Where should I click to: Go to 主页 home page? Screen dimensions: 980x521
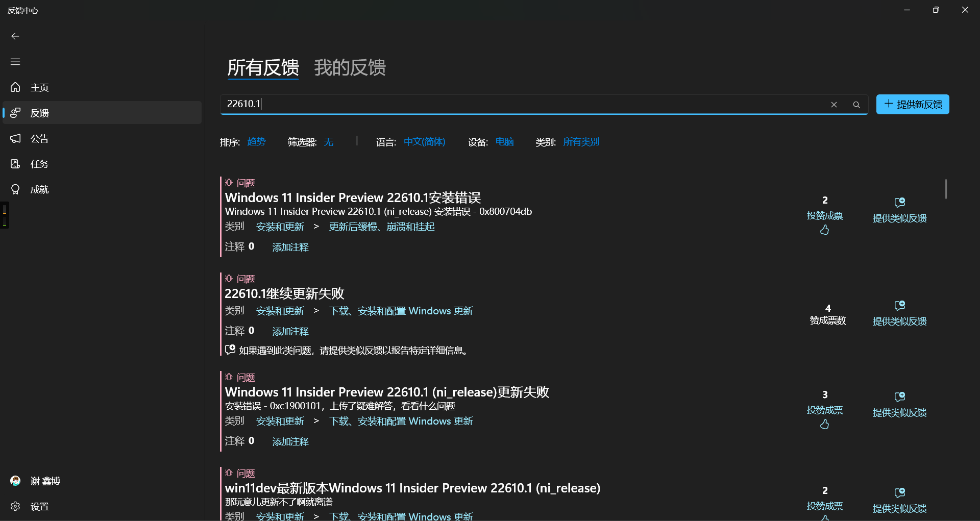point(102,87)
